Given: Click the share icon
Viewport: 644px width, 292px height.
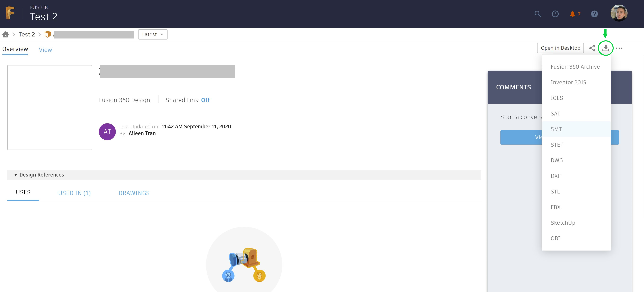Looking at the screenshot, I should 592,48.
